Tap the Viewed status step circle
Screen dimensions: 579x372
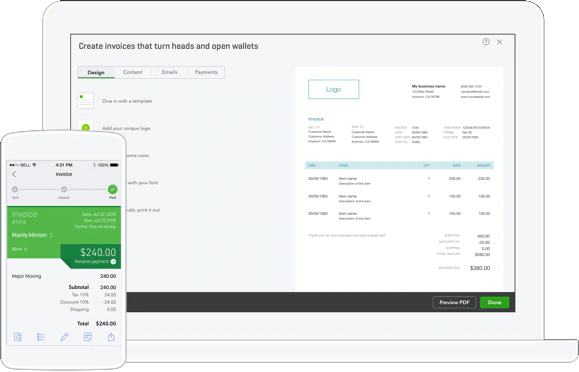(x=64, y=189)
